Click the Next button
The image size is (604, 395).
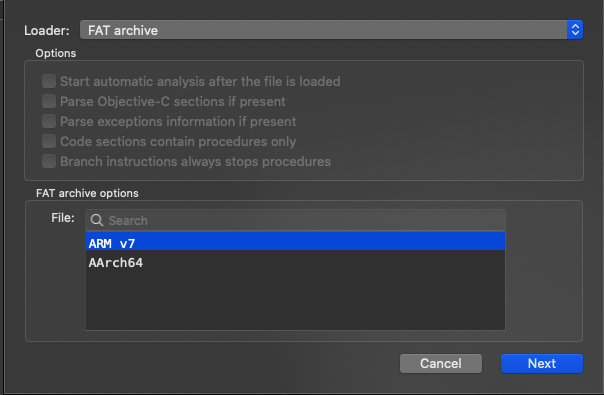coord(542,363)
